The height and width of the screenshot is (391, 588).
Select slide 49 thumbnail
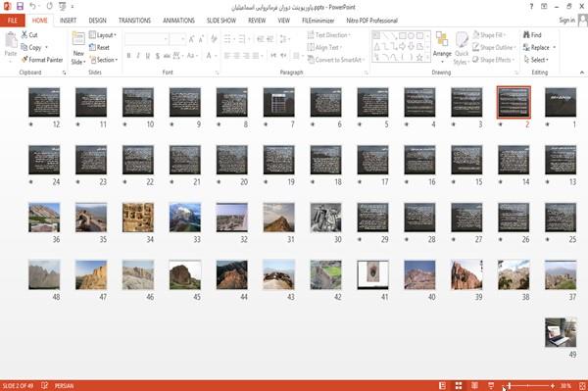(x=561, y=332)
